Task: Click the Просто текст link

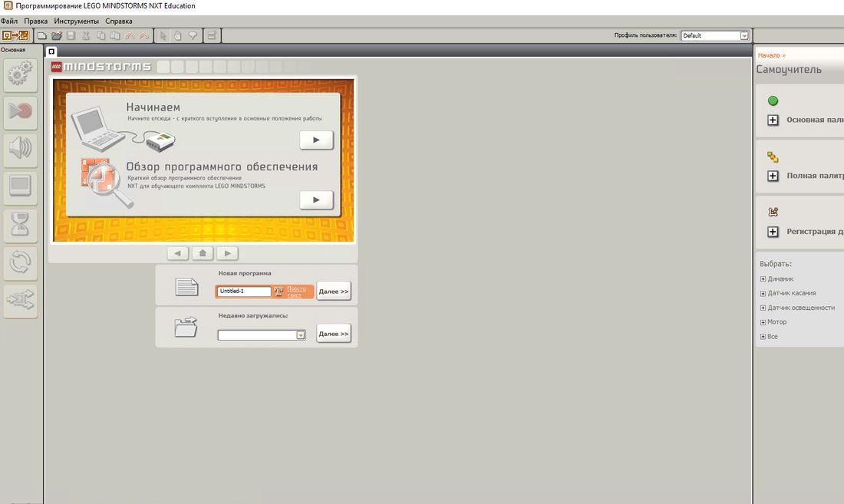Action: coord(295,291)
